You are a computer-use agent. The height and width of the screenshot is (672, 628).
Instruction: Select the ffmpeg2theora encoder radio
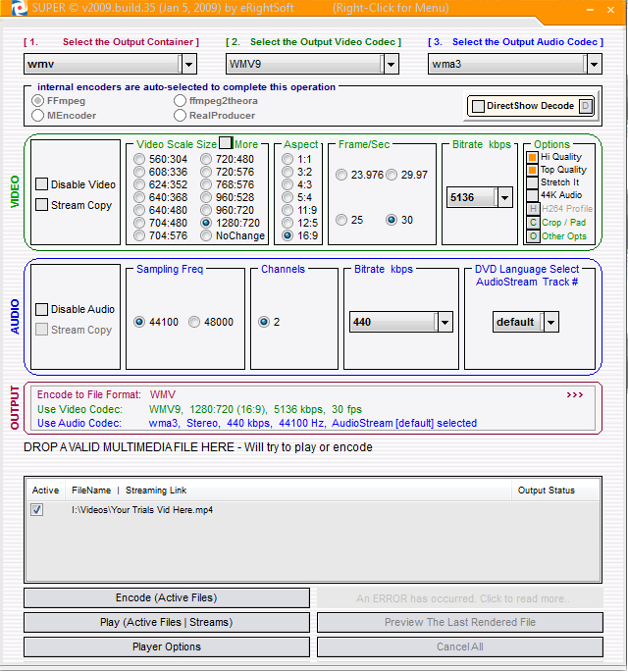pos(180,101)
